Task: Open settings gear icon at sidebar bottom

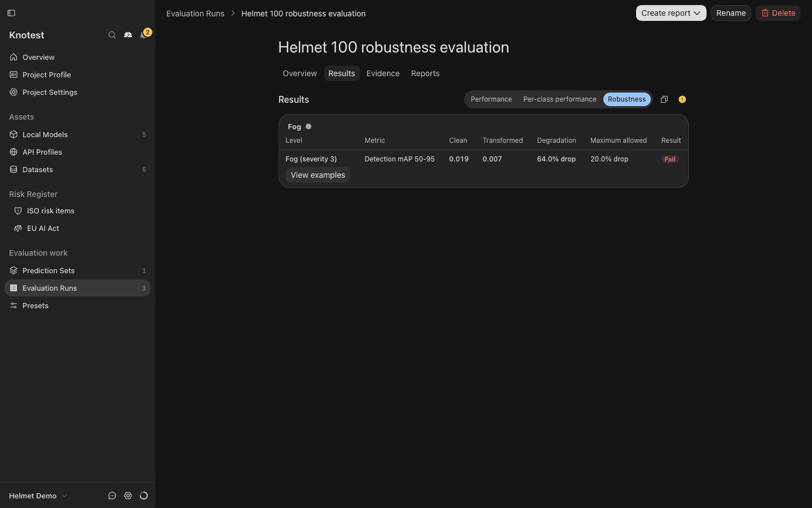Action: click(x=128, y=496)
